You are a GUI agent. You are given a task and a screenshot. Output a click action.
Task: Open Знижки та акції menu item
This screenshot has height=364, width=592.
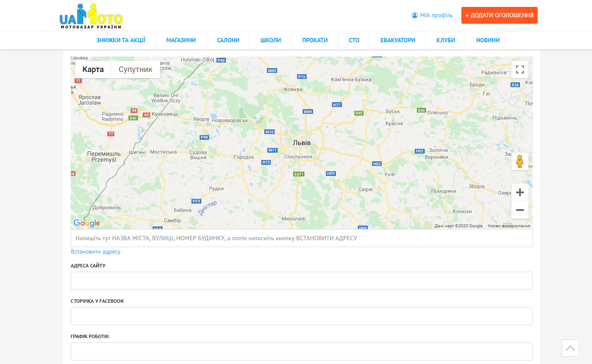click(121, 40)
